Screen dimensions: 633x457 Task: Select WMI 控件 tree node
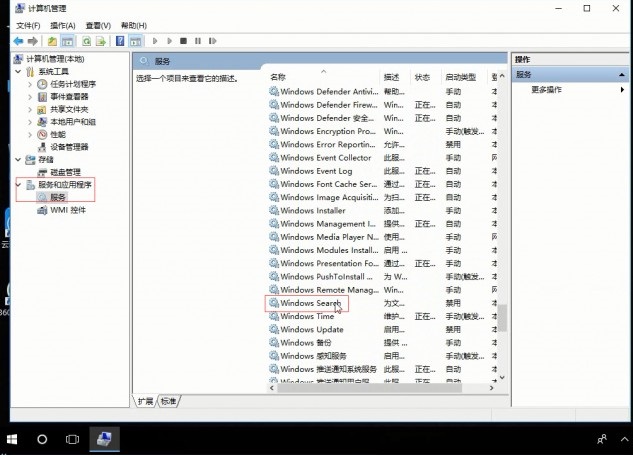68,210
